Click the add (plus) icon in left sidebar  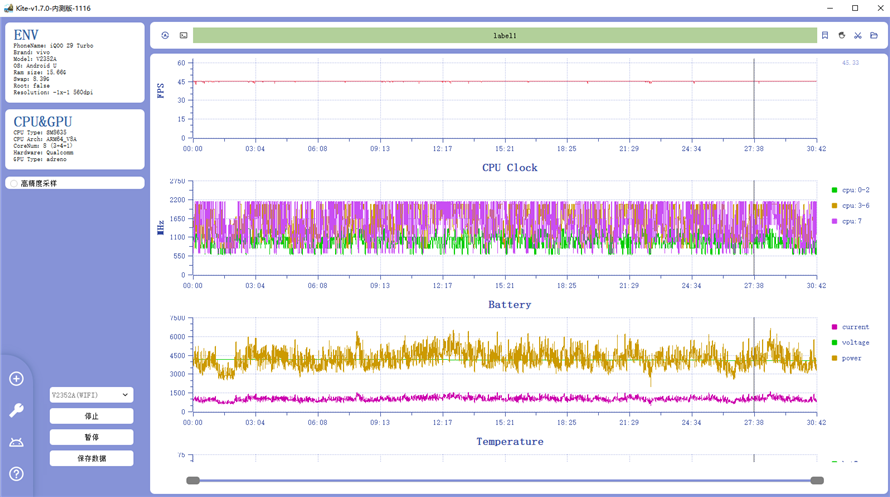click(x=16, y=378)
